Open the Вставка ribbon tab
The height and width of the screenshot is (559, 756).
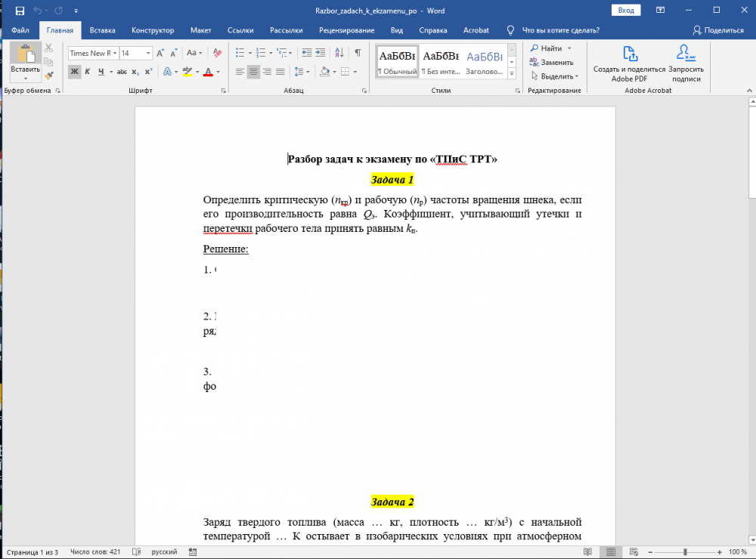coord(102,30)
